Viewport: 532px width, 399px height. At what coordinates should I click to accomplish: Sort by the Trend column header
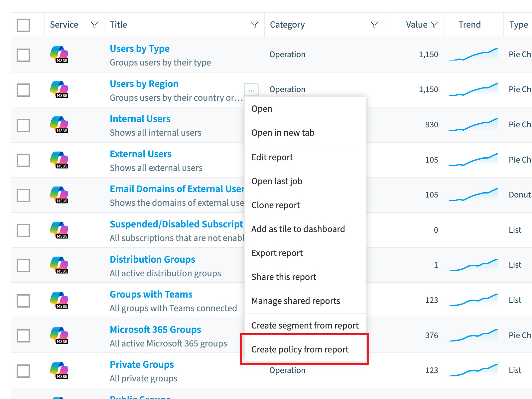pos(469,25)
